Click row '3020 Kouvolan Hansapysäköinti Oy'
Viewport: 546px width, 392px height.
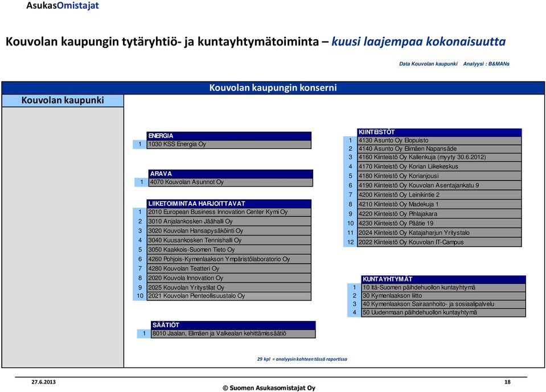click(229, 230)
